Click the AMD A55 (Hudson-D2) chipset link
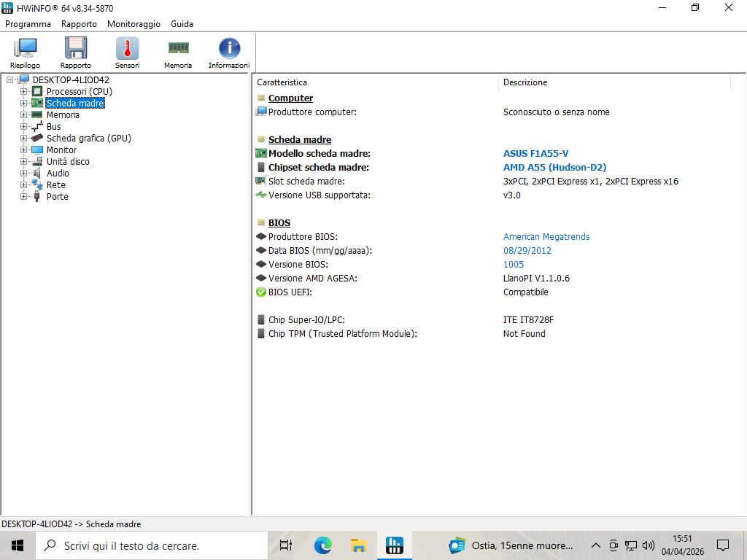The height and width of the screenshot is (560, 747). 554,167
